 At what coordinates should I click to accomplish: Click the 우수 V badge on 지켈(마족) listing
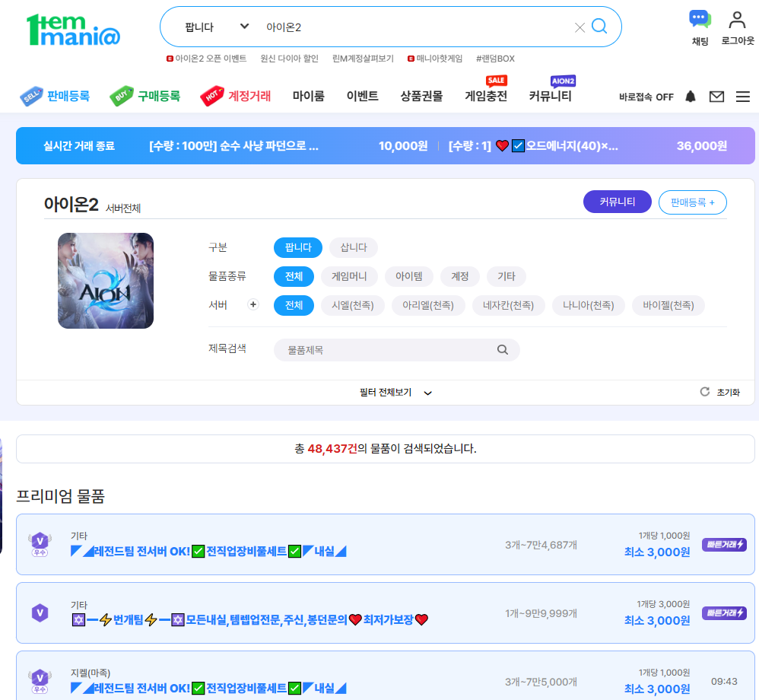click(40, 681)
